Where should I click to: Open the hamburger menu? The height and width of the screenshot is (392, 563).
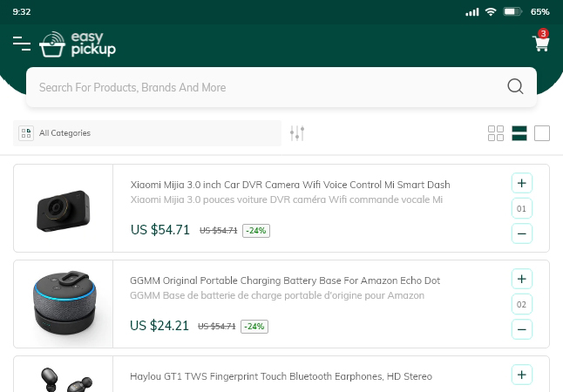point(22,44)
